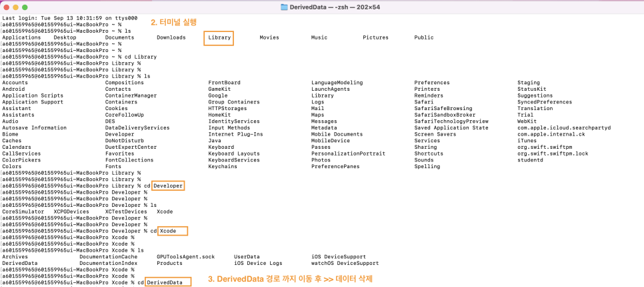
Task: Select the 'Archives' entry in Xcode listing
Action: click(x=15, y=256)
